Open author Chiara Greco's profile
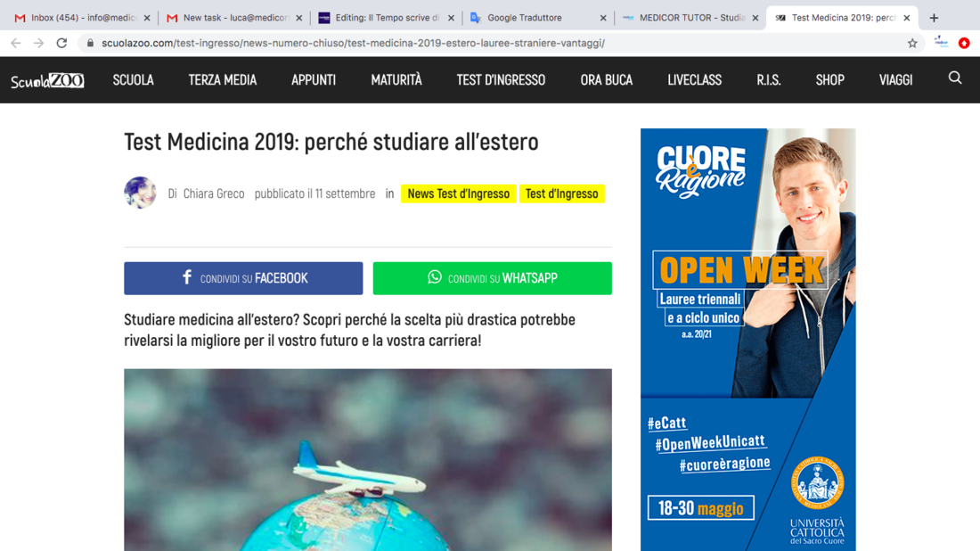The image size is (980, 551). [x=214, y=193]
